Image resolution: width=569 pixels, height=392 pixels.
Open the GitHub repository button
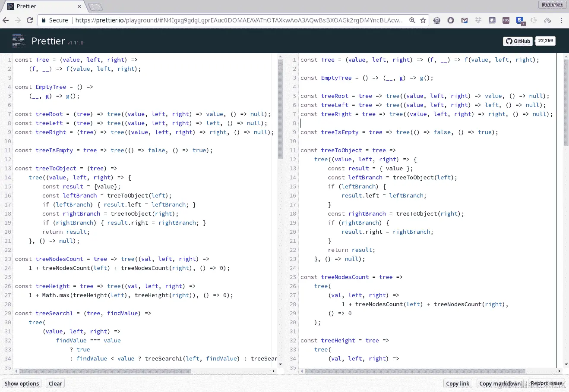click(518, 41)
